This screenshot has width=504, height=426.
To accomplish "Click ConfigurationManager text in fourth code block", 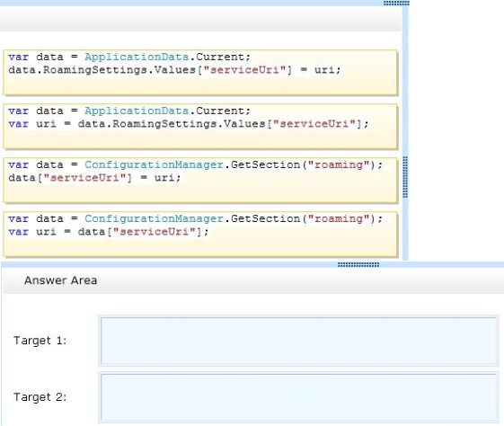I will pyautogui.click(x=154, y=219).
